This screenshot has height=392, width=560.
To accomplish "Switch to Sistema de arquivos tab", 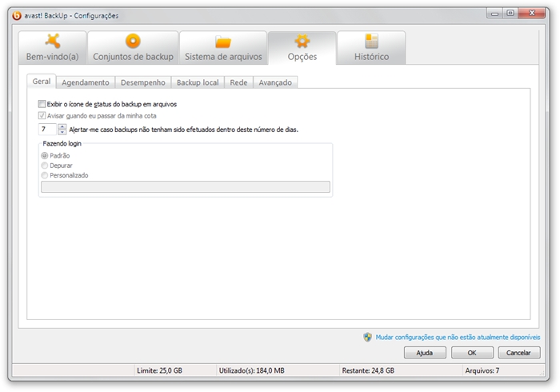I will point(223,47).
